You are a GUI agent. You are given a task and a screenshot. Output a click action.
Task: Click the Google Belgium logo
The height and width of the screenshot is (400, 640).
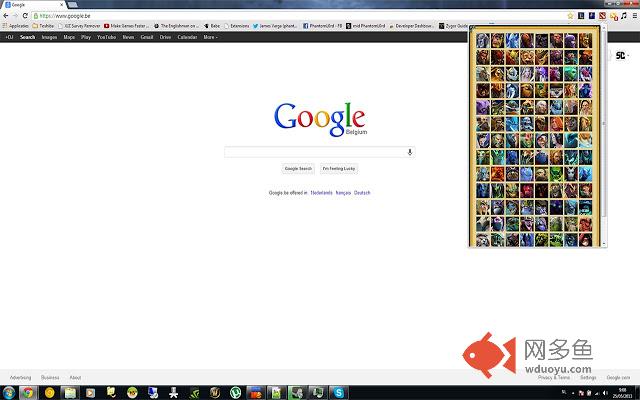[x=320, y=119]
